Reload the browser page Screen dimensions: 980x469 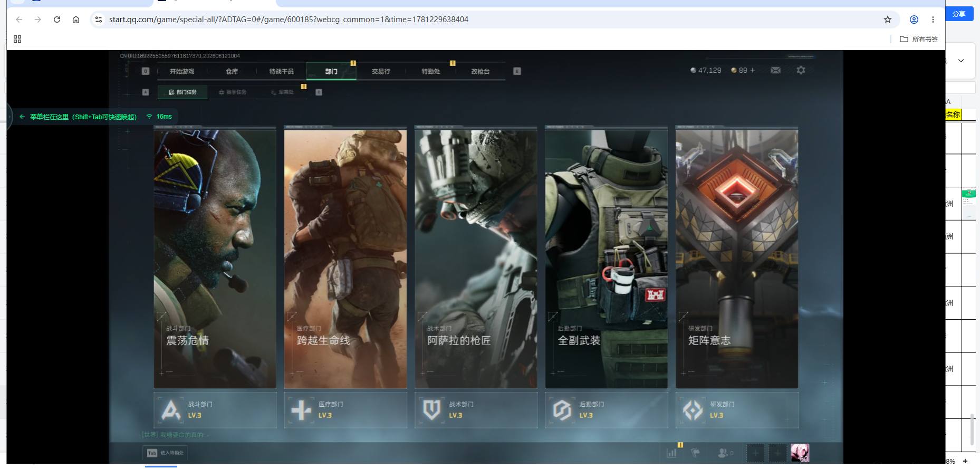coord(57,20)
